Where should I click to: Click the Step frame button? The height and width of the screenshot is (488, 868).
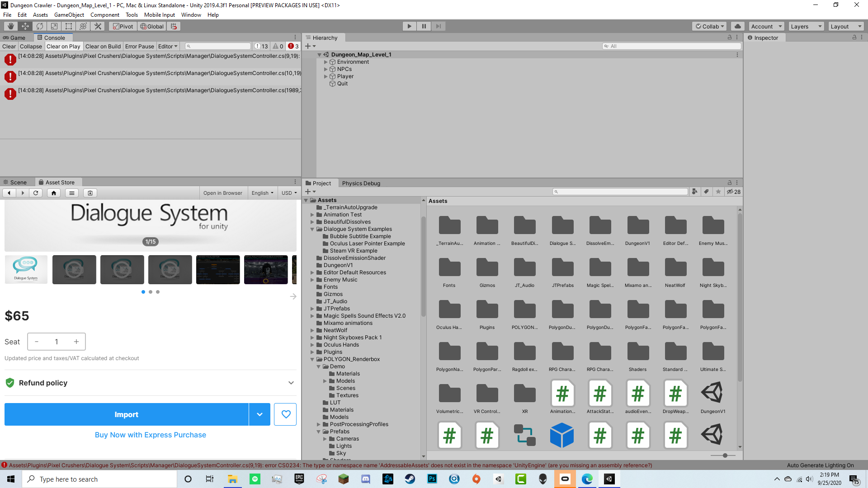tap(438, 26)
